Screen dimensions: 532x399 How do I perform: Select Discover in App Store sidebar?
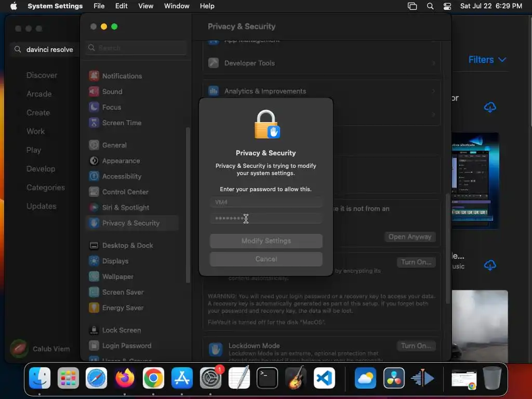tap(42, 75)
